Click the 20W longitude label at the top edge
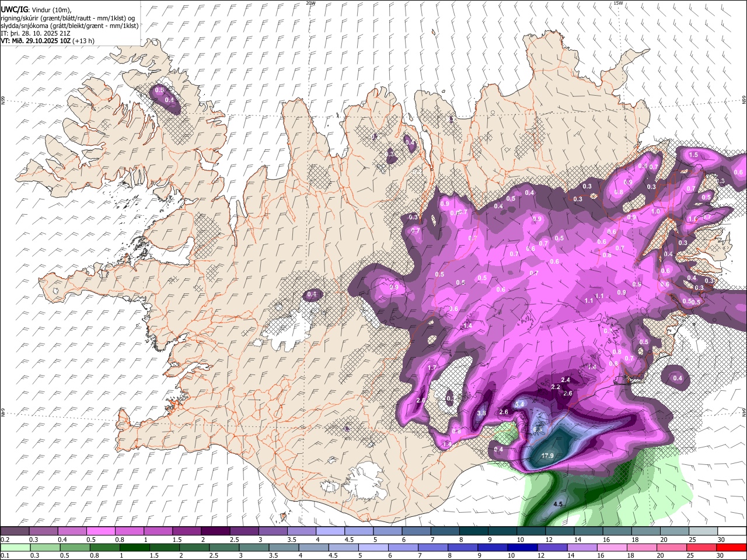 click(310, 3)
